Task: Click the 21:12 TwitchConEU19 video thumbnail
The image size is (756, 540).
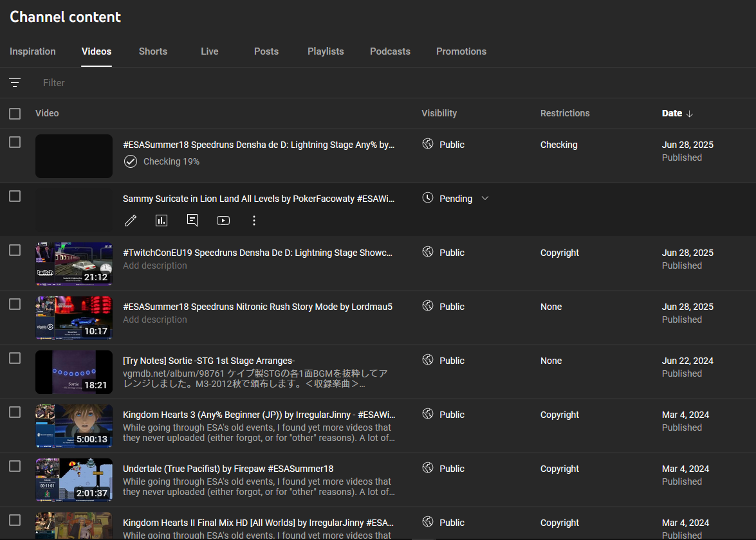Action: (x=74, y=264)
